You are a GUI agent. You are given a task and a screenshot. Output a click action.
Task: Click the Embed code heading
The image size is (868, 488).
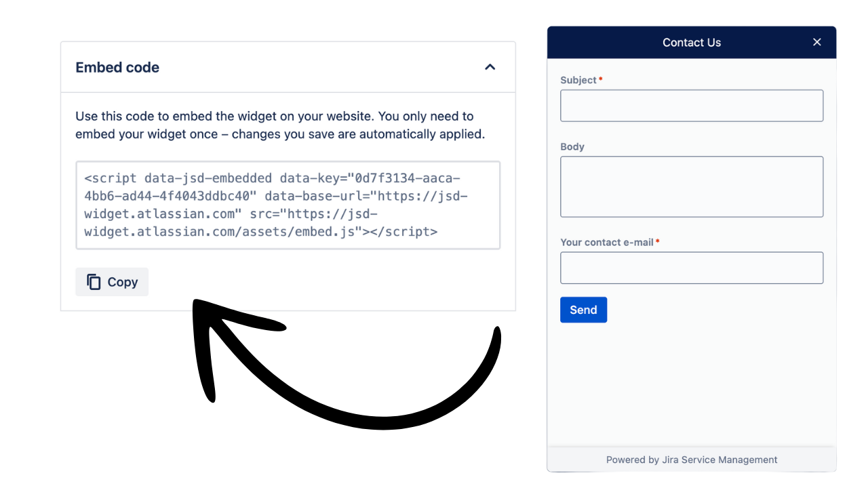pyautogui.click(x=117, y=67)
